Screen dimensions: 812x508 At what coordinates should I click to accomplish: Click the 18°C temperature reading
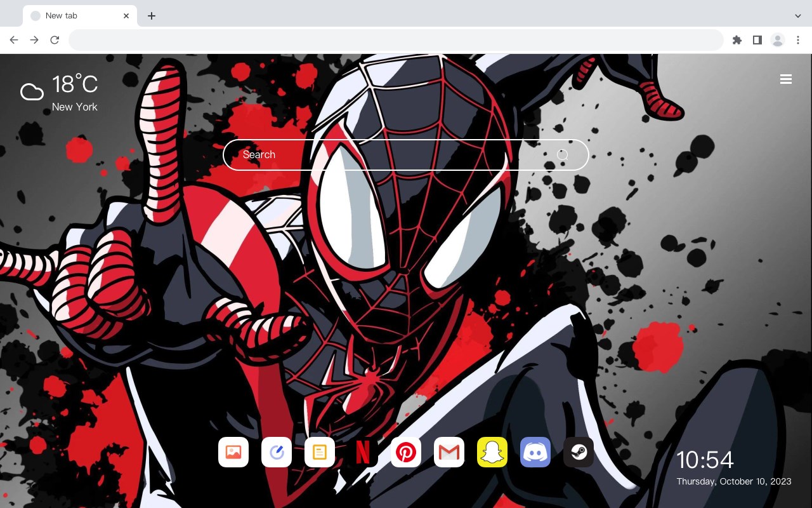click(x=75, y=84)
